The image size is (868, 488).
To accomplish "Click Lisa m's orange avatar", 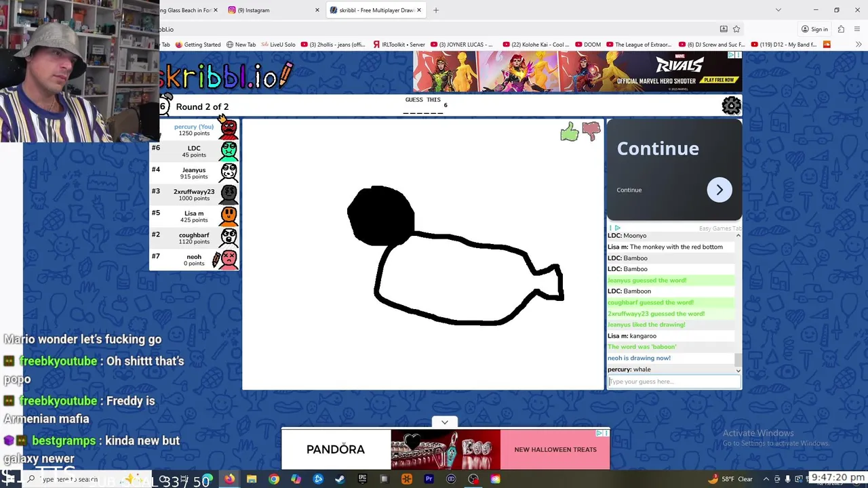I will (x=229, y=216).
